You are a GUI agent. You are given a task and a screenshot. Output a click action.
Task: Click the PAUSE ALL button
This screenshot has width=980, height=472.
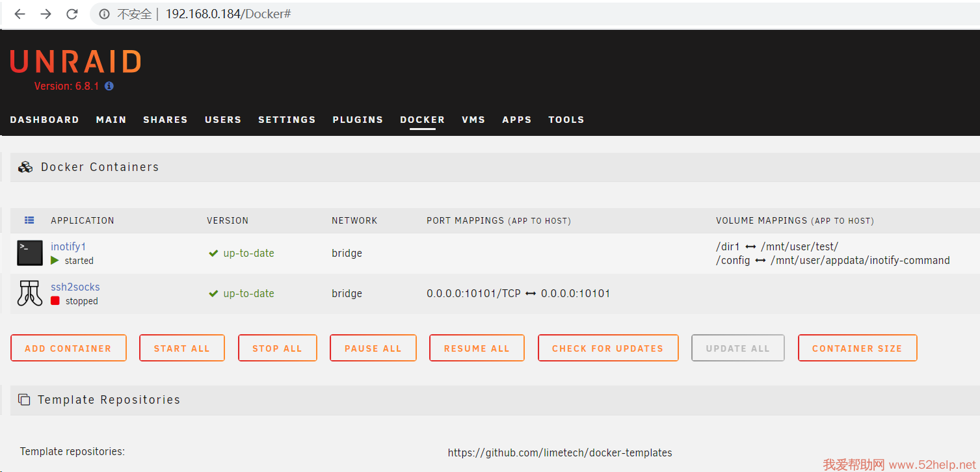tap(373, 348)
